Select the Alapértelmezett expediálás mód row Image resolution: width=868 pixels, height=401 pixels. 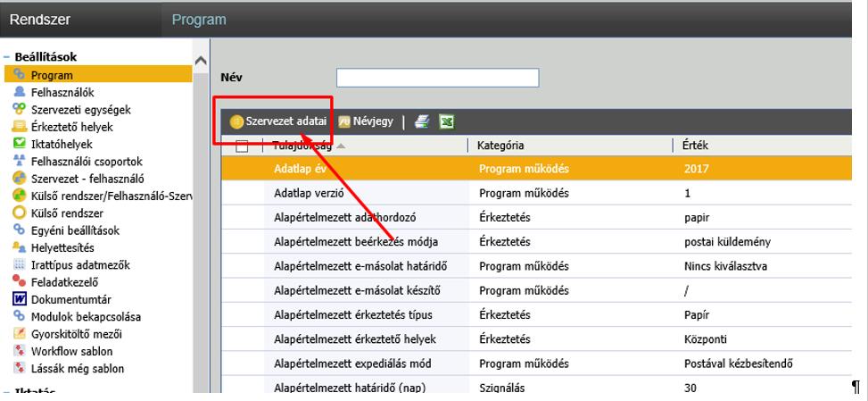(536, 363)
